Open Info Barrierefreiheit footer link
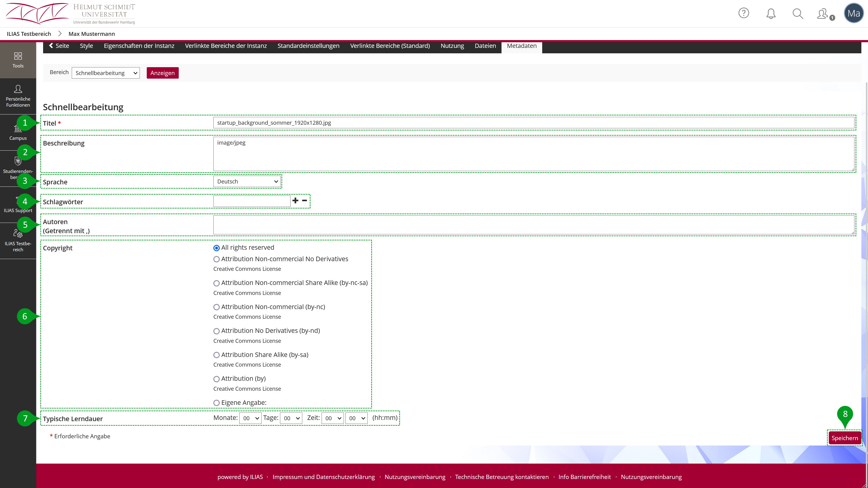 click(585, 477)
